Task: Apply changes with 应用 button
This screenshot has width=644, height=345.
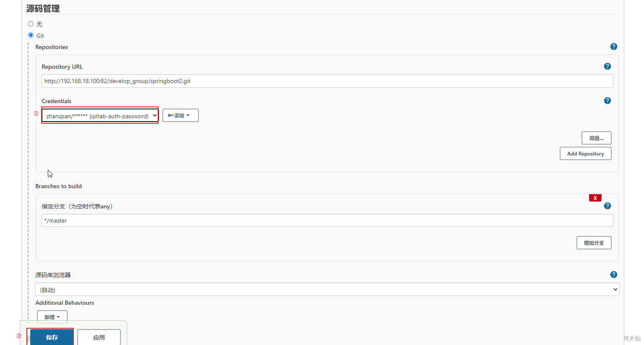Action: 99,337
